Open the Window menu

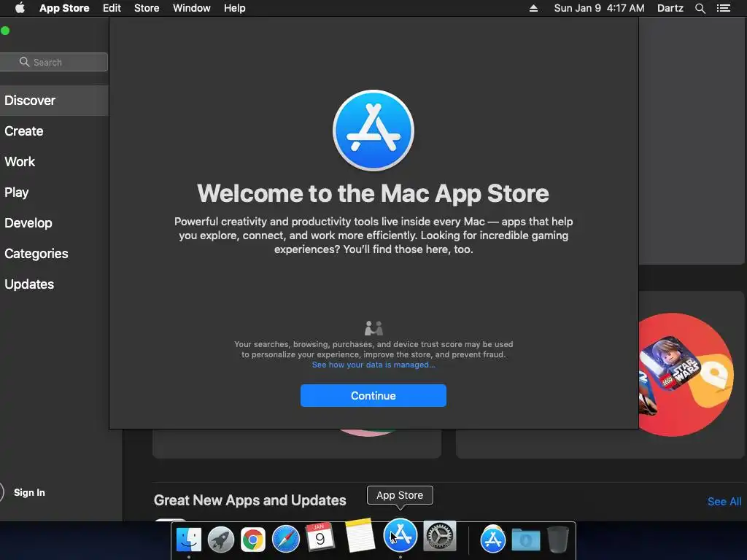(192, 8)
